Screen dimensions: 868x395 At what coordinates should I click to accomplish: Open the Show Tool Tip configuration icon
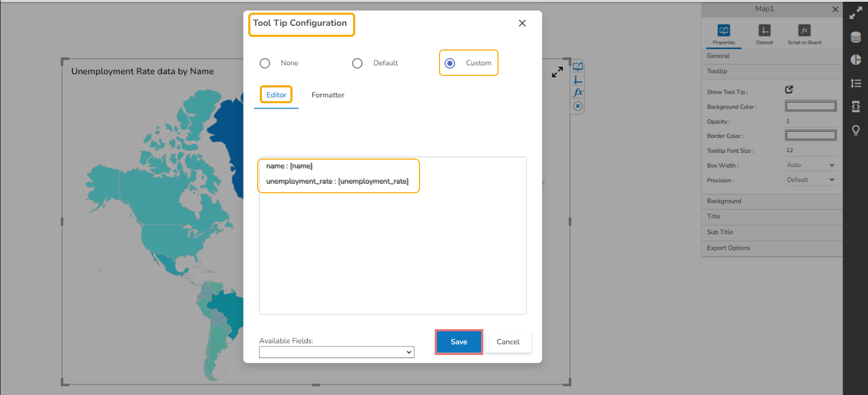click(x=789, y=90)
